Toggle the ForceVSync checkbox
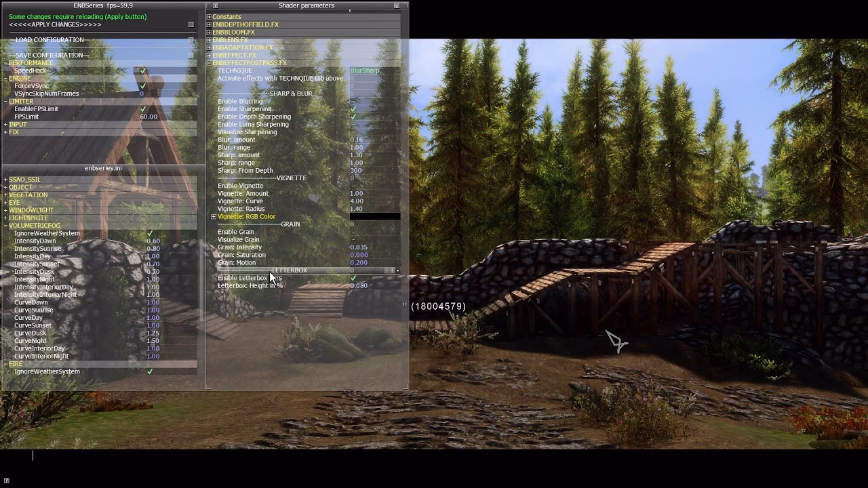 (x=143, y=86)
